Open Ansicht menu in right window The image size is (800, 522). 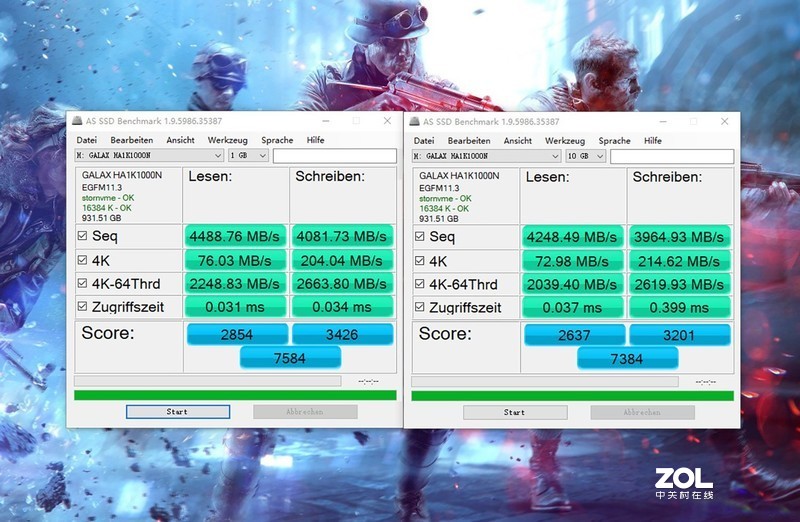(x=517, y=140)
